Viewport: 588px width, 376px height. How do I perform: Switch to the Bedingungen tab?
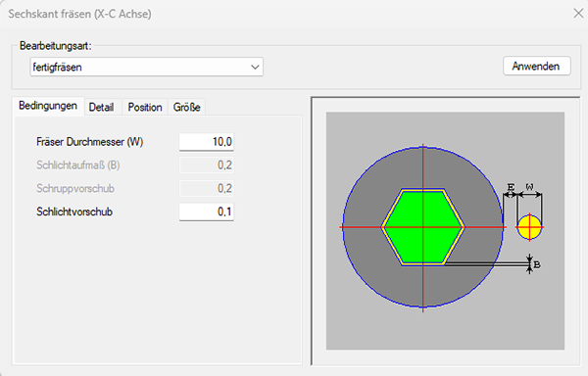coord(48,106)
